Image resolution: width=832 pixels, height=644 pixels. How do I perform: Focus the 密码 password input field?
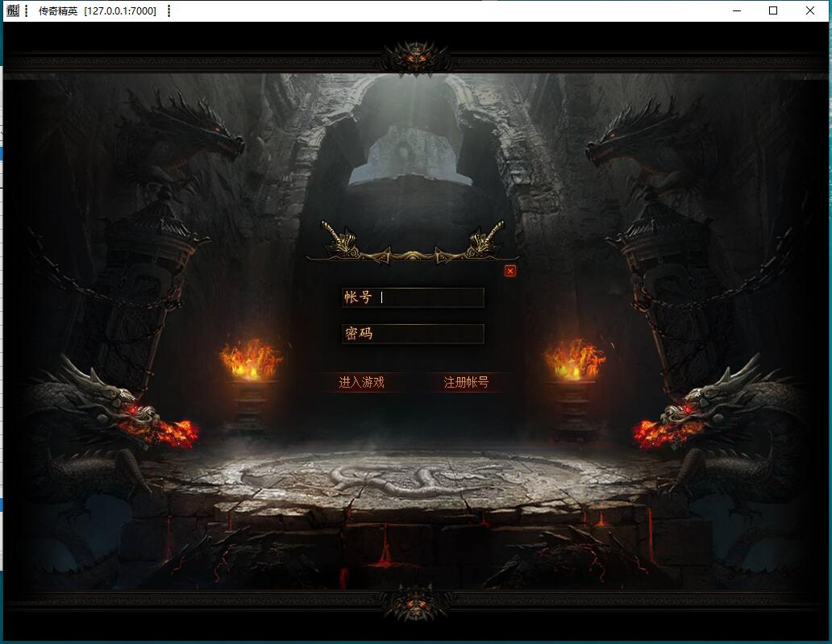pyautogui.click(x=413, y=334)
